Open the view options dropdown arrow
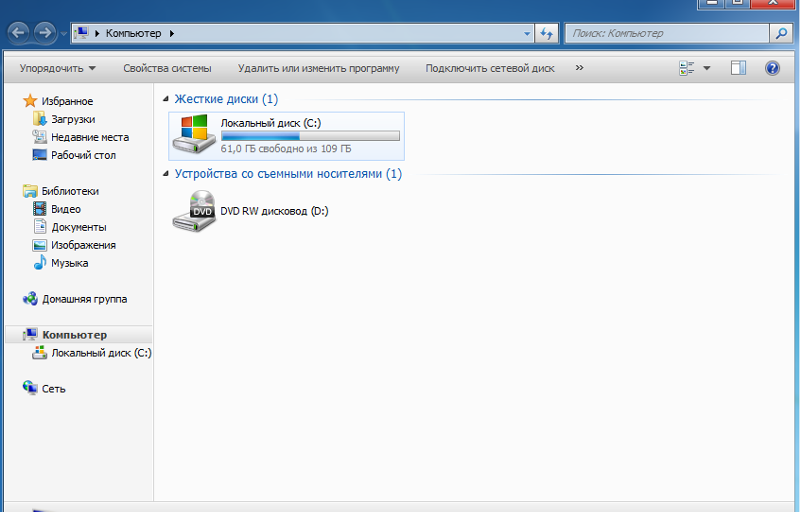Screen dimensions: 800x512 pyautogui.click(x=707, y=68)
